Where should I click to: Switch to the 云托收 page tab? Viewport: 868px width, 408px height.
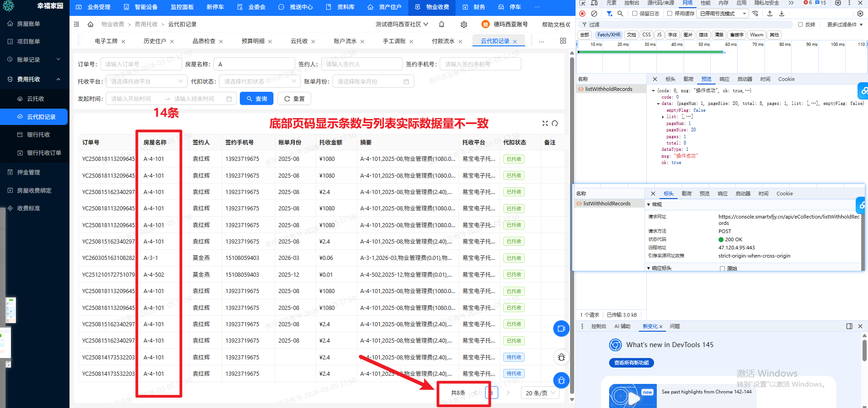(299, 41)
